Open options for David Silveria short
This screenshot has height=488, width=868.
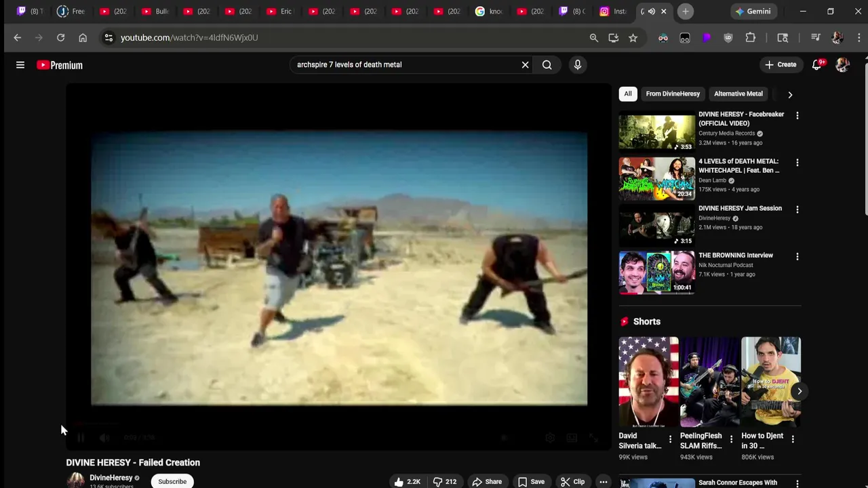(x=670, y=439)
